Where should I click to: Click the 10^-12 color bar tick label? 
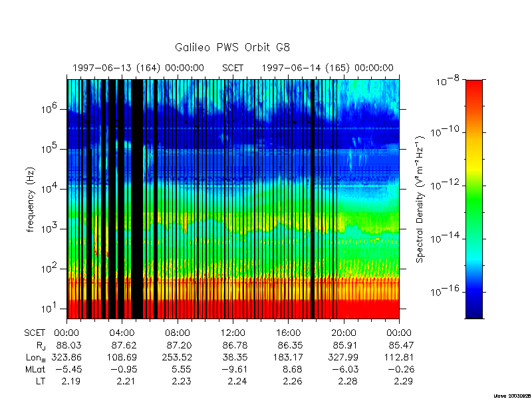tap(446, 185)
